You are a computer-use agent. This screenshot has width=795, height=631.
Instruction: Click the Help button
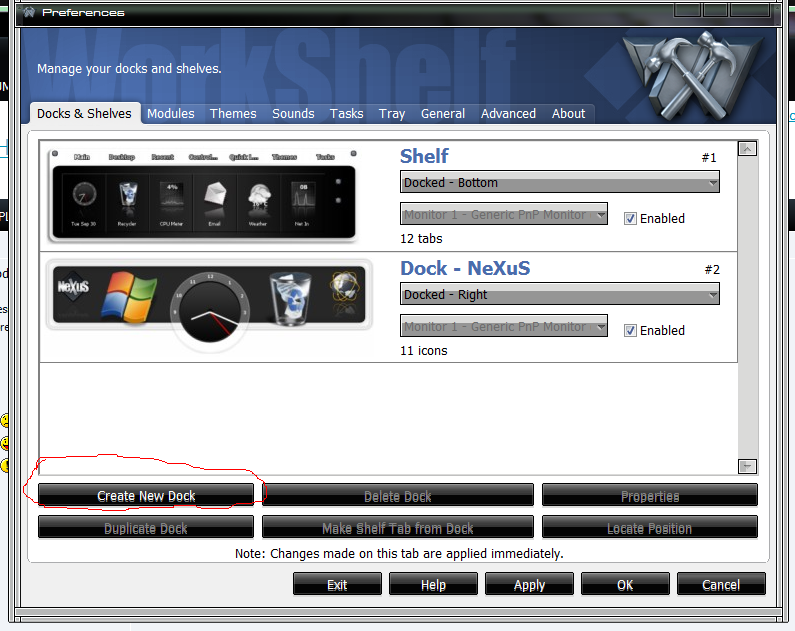point(433,585)
